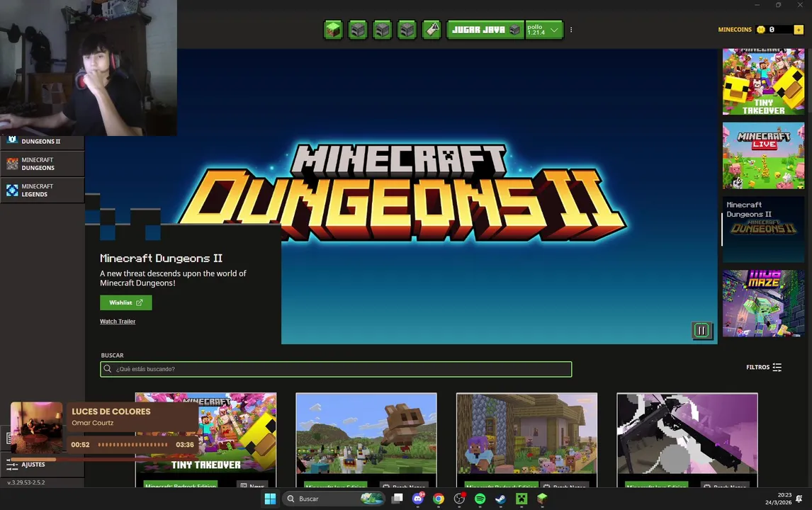Viewport: 812px width, 510px height.
Task: Click the grass block quick-launch icon
Action: pyautogui.click(x=333, y=30)
